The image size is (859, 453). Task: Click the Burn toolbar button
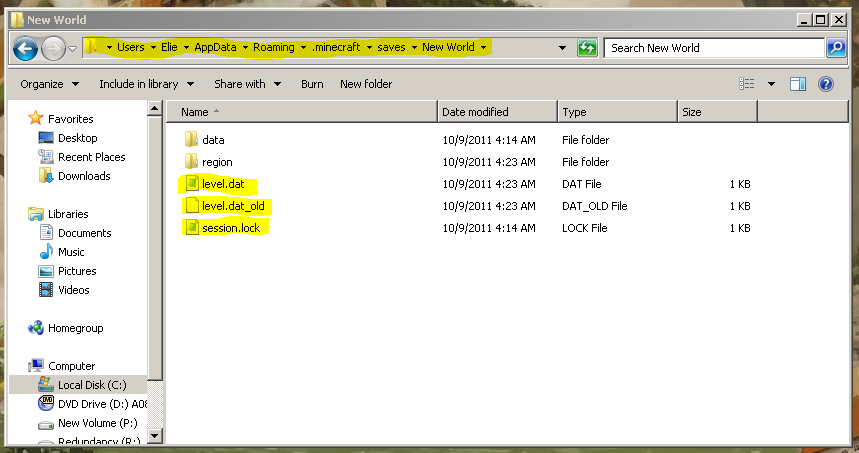pyautogui.click(x=312, y=85)
